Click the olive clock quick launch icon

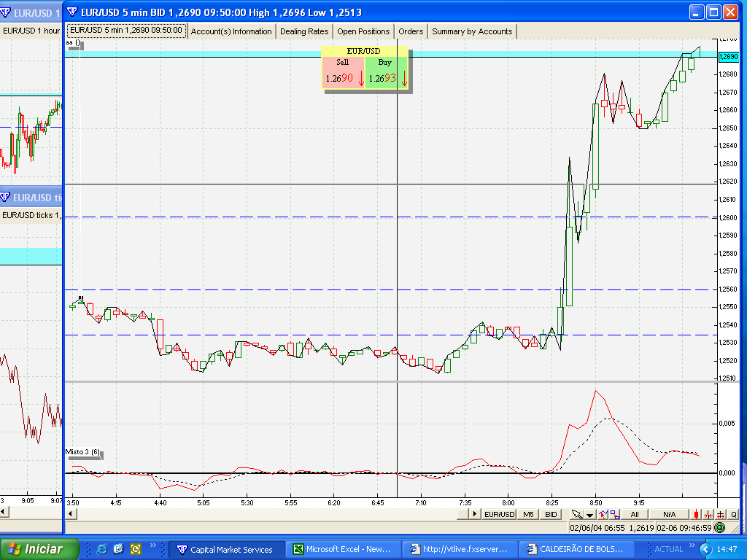136,549
